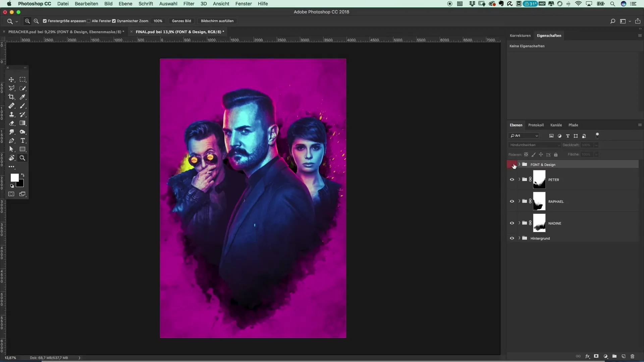644x362 pixels.
Task: Click the zoom-out magnifier in the options bar
Action: click(x=36, y=21)
